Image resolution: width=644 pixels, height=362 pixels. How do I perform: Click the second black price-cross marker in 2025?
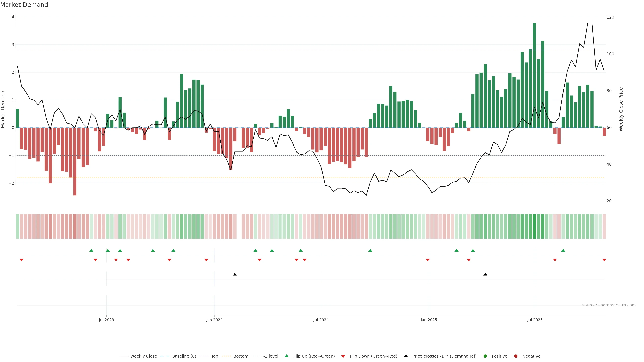pos(485,274)
